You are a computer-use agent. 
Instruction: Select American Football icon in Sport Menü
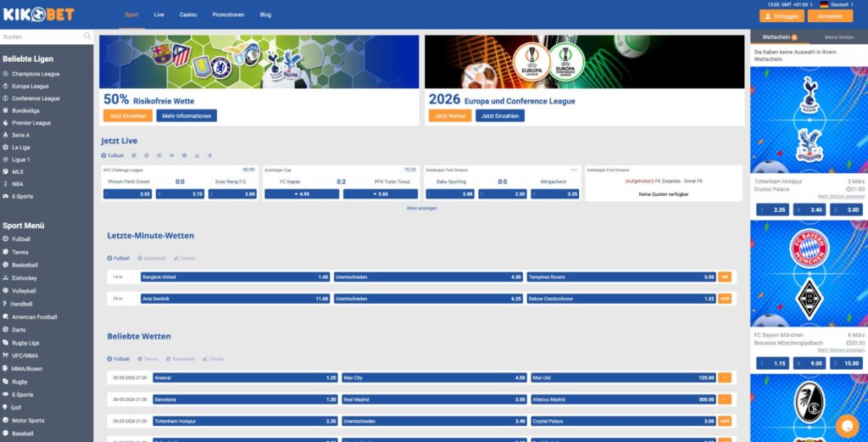6,316
